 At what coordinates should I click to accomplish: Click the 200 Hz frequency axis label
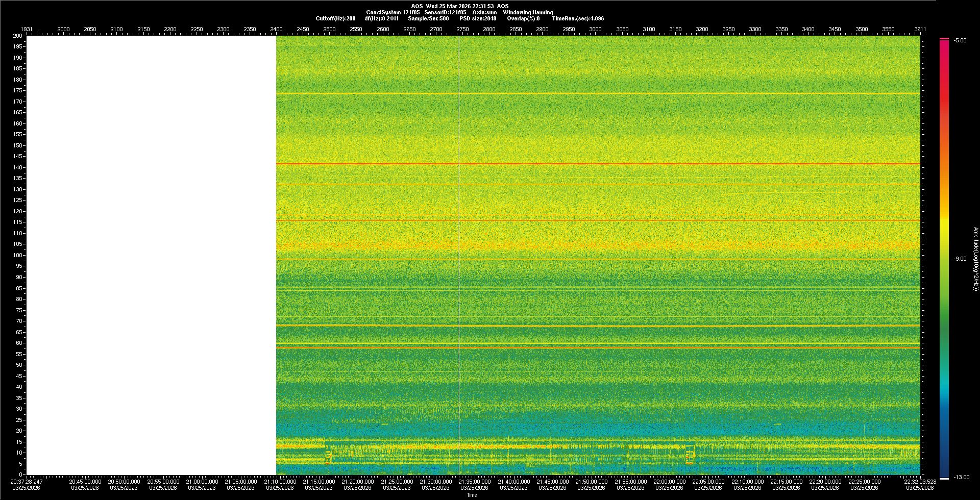tap(18, 36)
